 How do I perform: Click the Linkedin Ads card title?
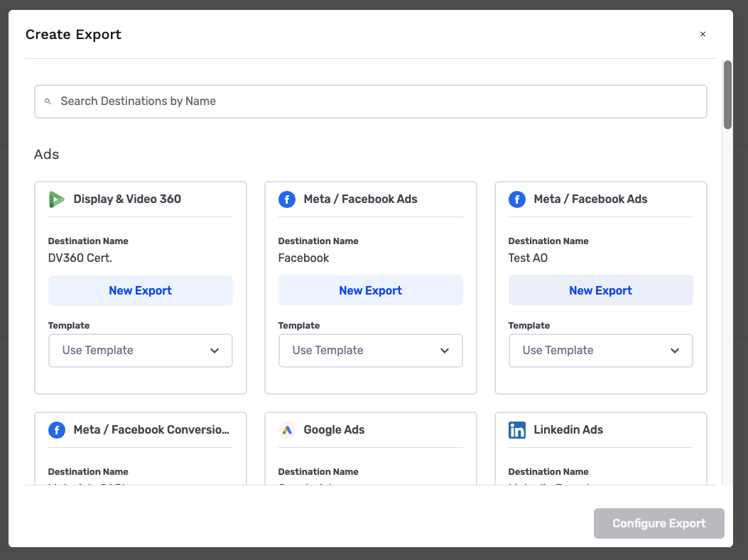pos(568,430)
